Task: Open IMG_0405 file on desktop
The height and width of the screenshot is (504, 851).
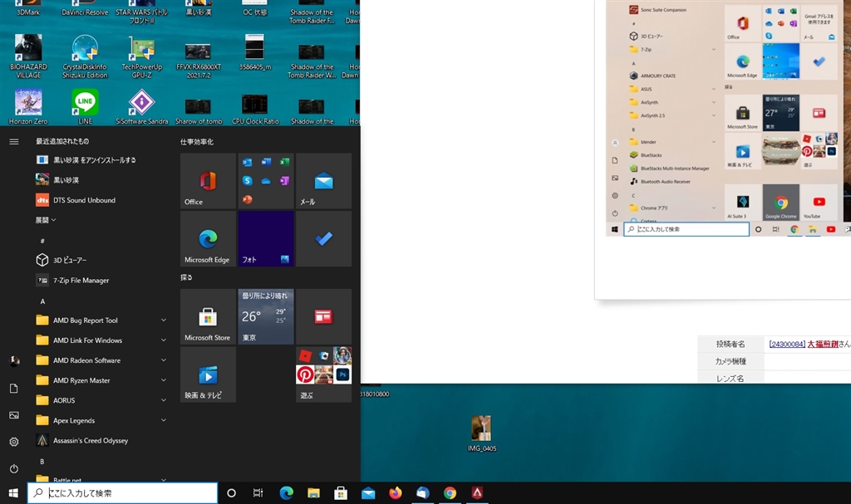Action: 481,433
